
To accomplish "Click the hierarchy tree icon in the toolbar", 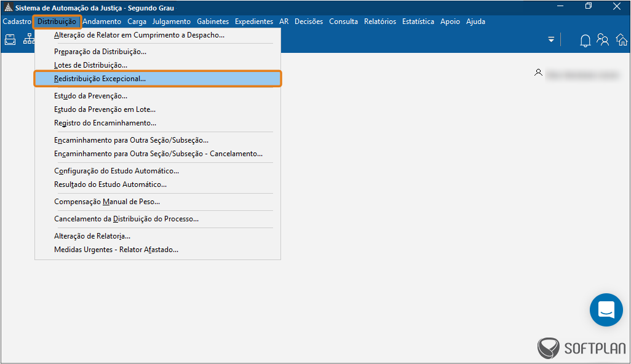I will pyautogui.click(x=29, y=39).
